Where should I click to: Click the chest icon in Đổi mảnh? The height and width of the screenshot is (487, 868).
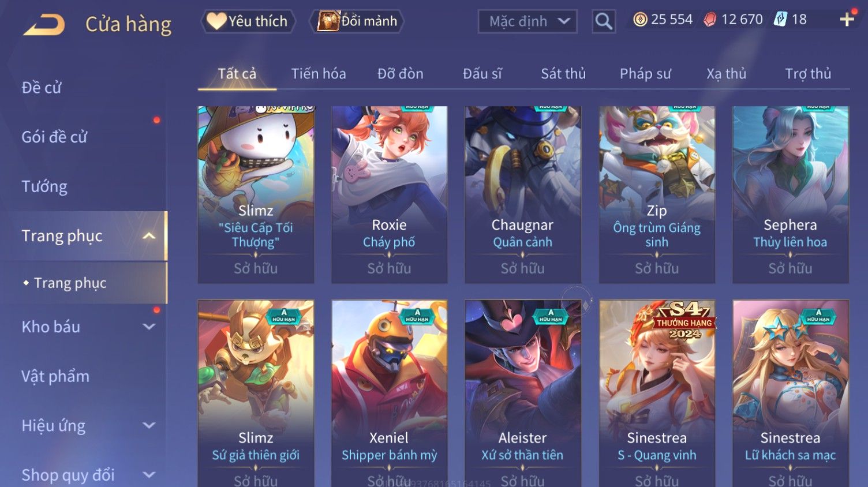328,21
